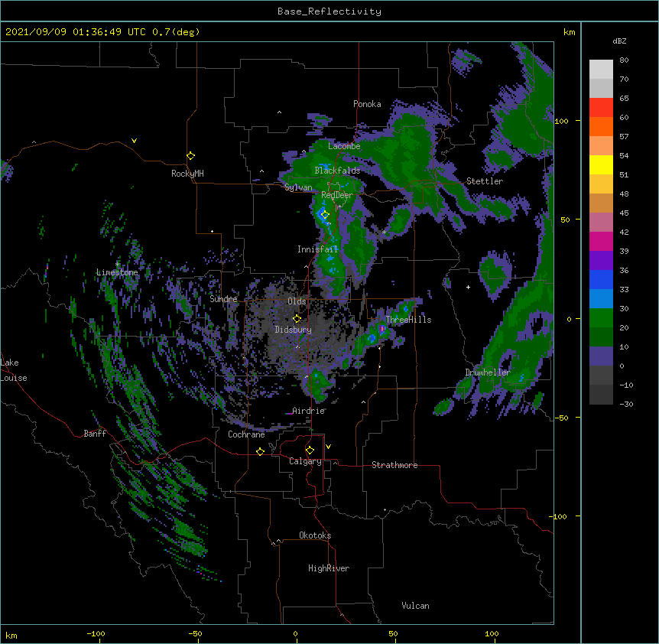Click the magenta 42 dBZ legend swatch

[x=601, y=241]
